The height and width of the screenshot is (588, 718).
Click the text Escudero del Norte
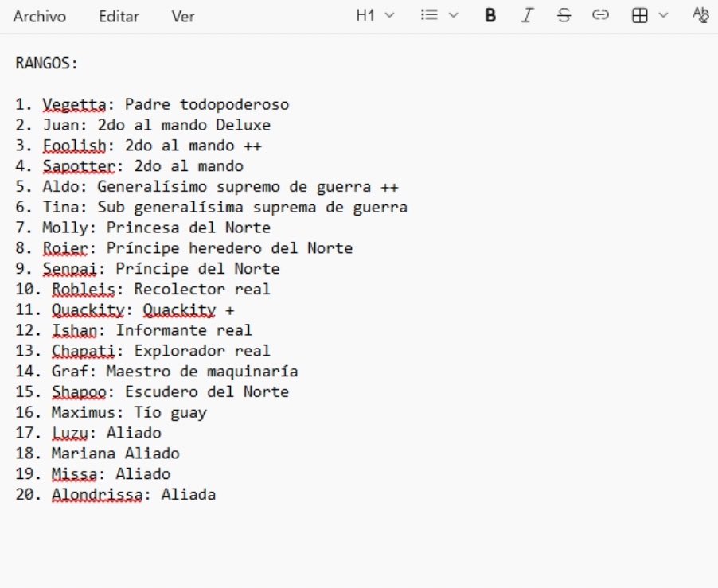pyautogui.click(x=207, y=391)
